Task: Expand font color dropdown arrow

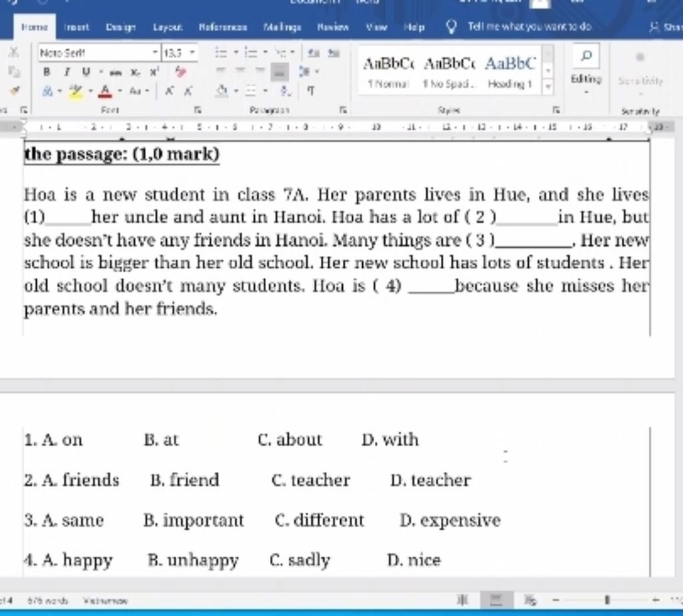Action: [x=119, y=91]
